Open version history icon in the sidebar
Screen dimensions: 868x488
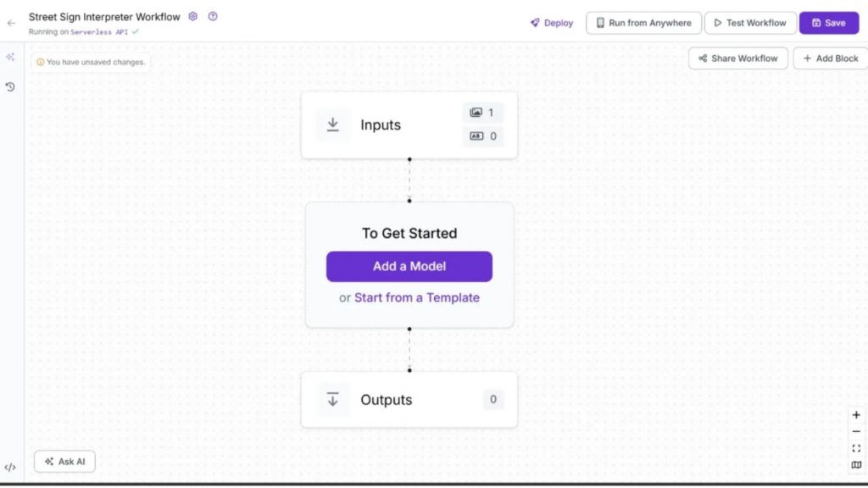[10, 86]
